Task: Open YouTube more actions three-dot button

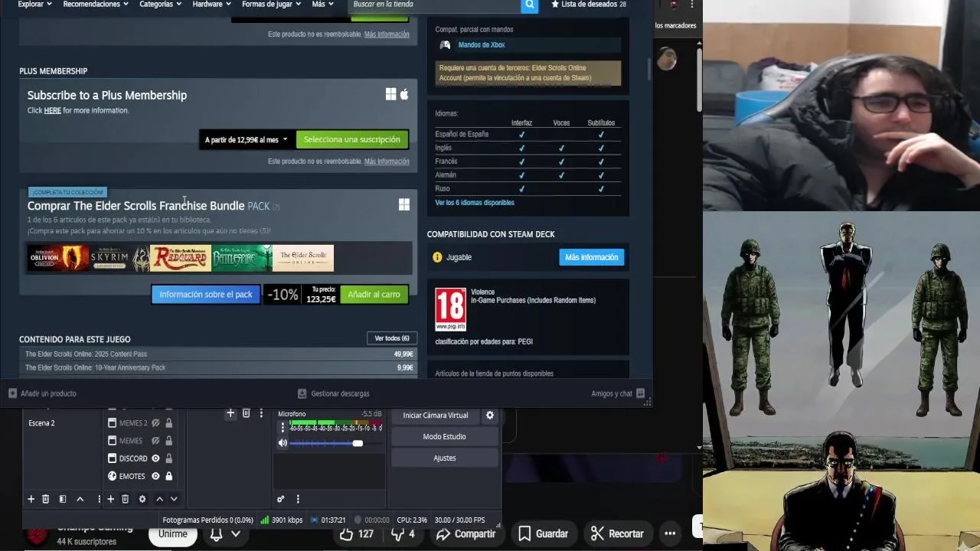Action: pyautogui.click(x=670, y=533)
